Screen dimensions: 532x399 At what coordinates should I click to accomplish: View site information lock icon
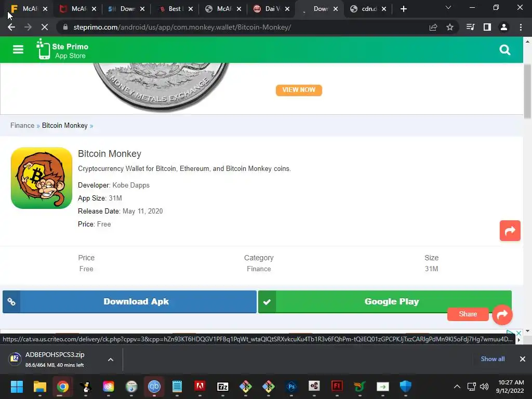click(65, 27)
